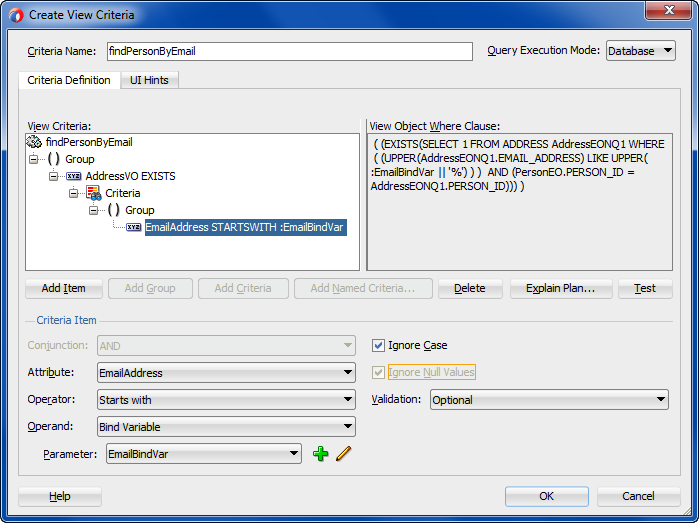Click the pencil edit parameter icon
This screenshot has width=699, height=523.
(344, 454)
